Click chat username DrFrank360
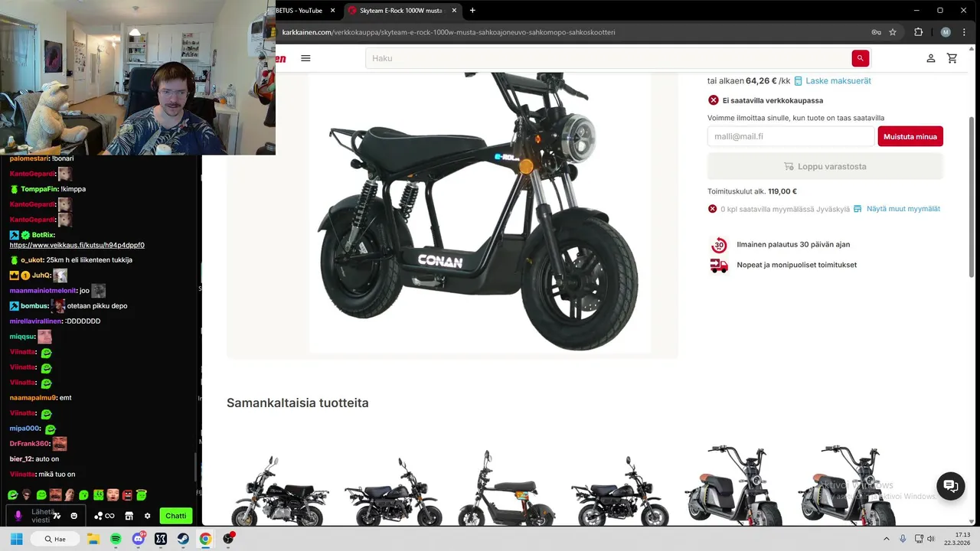 click(29, 444)
